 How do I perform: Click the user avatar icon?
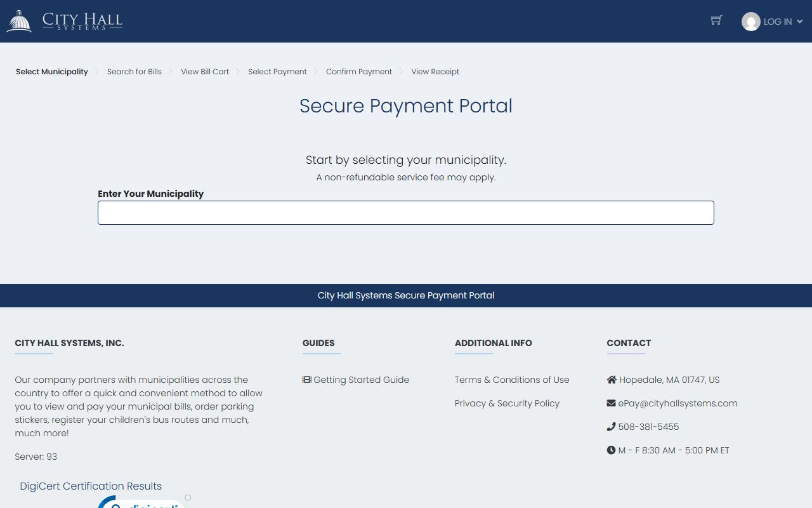[751, 22]
